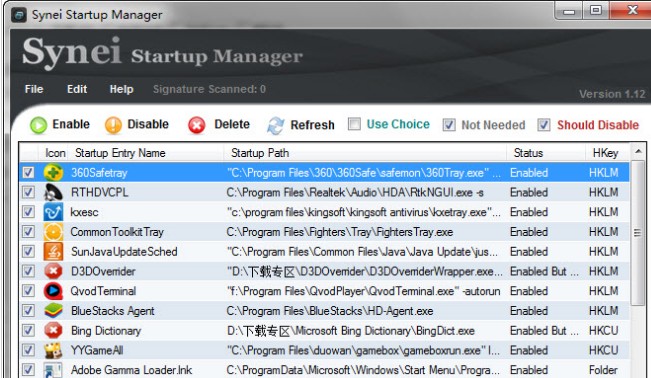Select the kxesc blue icon
Viewport: 651px width, 378px height.
[x=53, y=212]
